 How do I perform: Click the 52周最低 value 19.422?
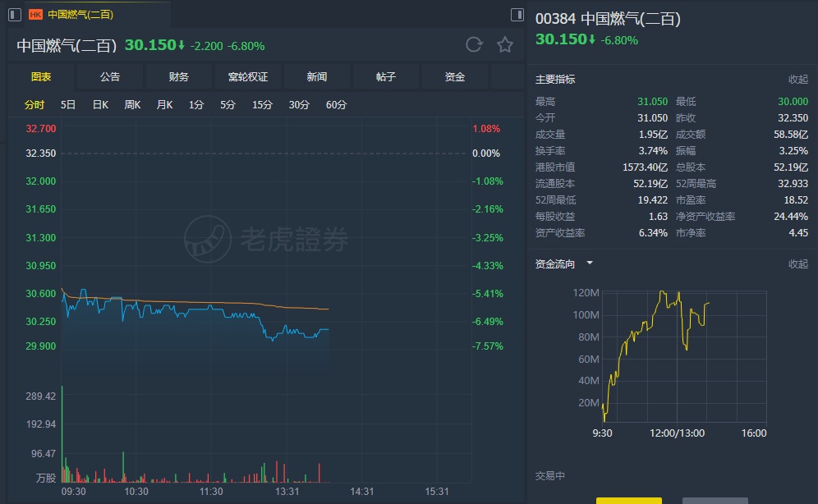tap(652, 200)
